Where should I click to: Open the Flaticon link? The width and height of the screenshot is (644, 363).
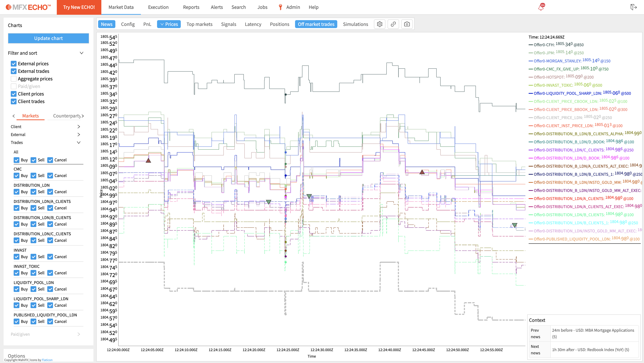47,360
